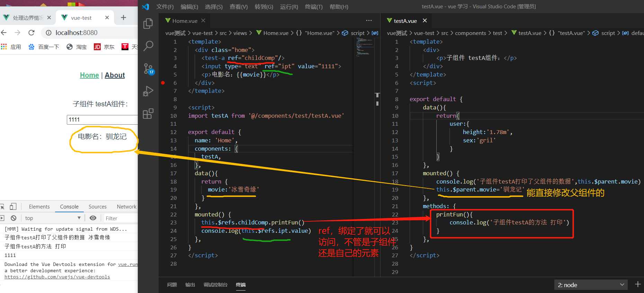Open the 转到(G) menu
Screen dimensions: 644x293
[x=264, y=7]
